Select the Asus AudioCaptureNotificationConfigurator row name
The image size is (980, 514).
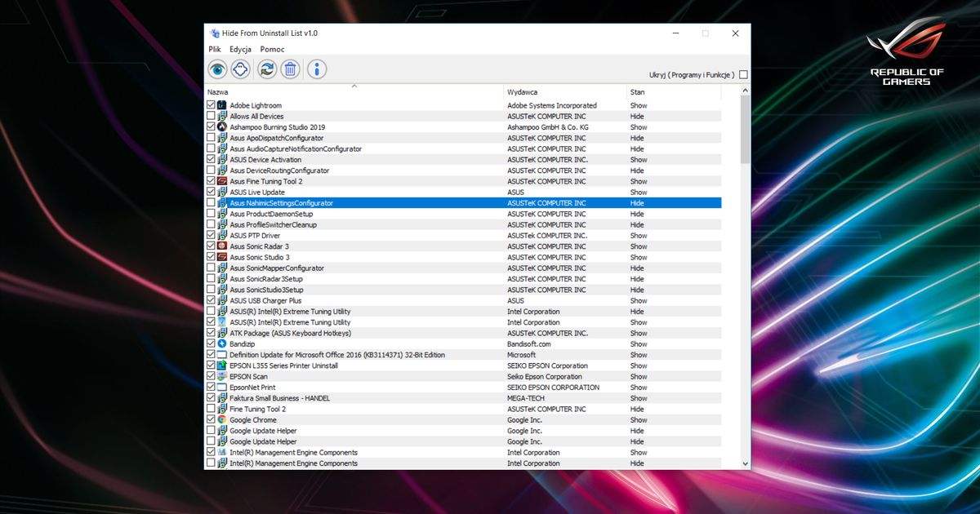click(296, 149)
